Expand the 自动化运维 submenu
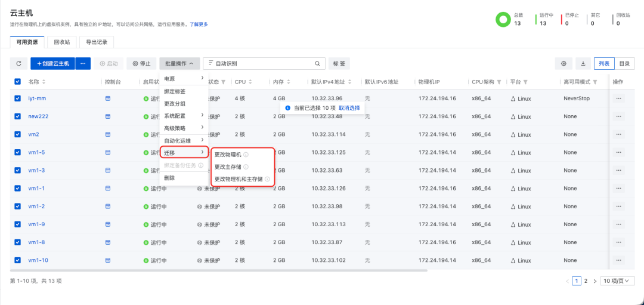 point(184,141)
